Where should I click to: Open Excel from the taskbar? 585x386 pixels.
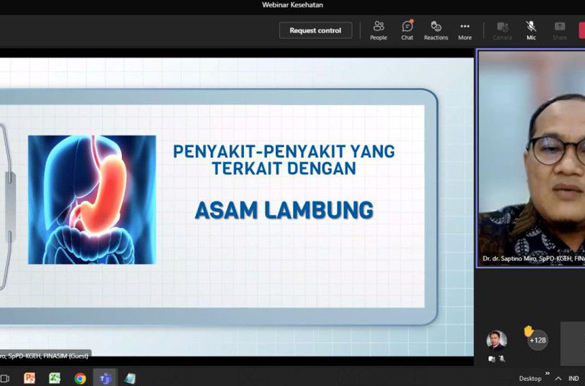click(x=55, y=378)
